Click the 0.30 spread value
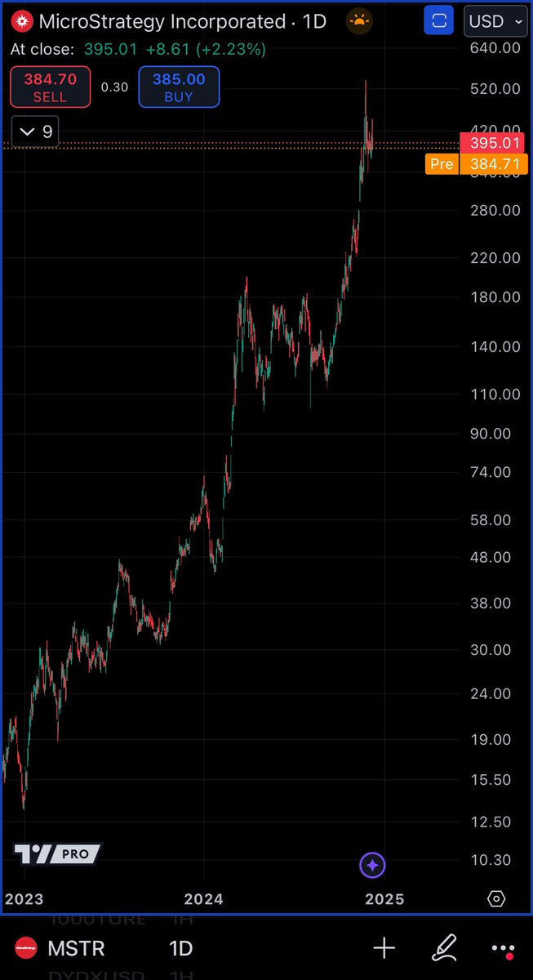 tap(114, 87)
